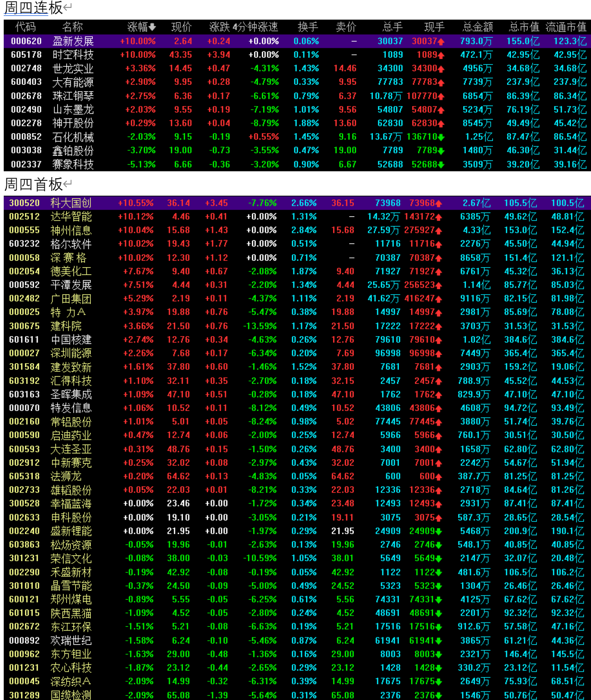
Task: Click the 现价 column header in top table
Action: (x=181, y=27)
